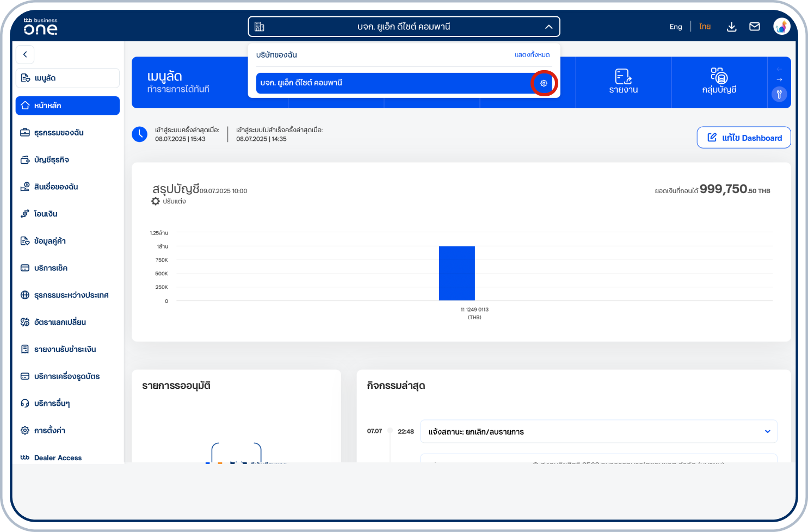Switch language to ไทย
The image size is (808, 532).
[705, 27]
